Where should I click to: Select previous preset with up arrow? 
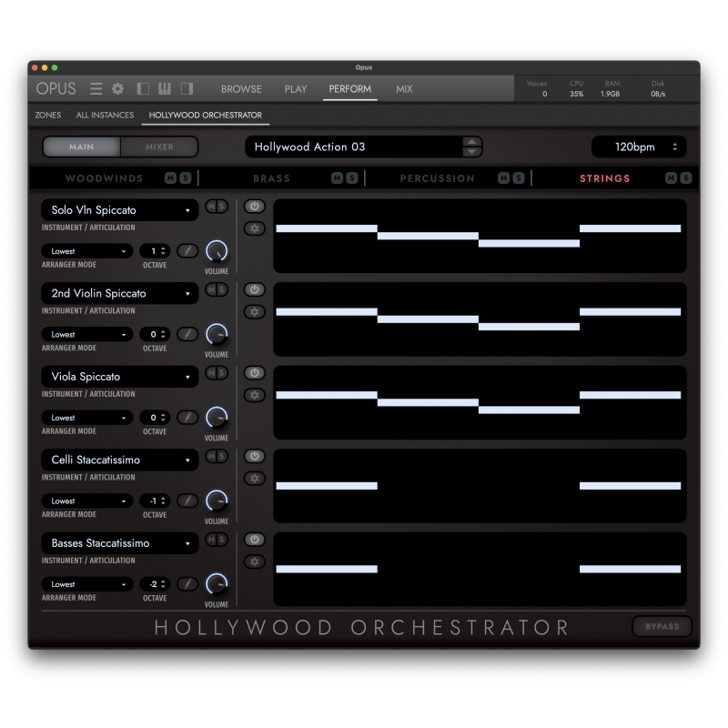coord(471,142)
